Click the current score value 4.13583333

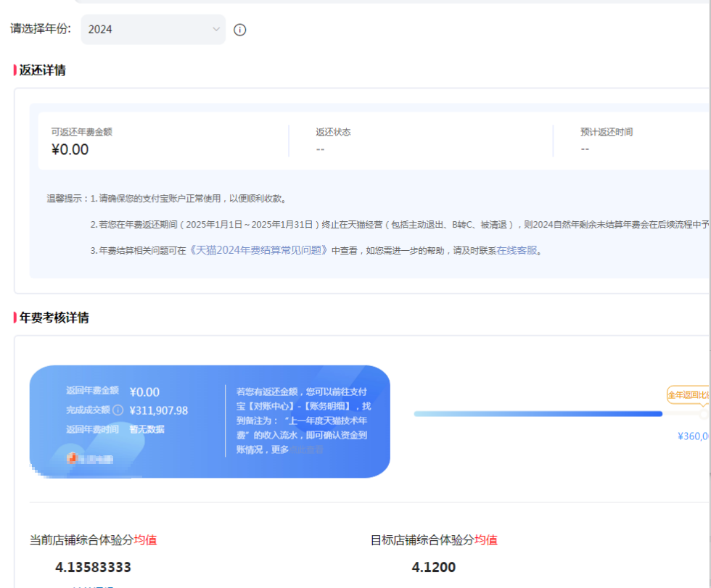click(x=93, y=567)
